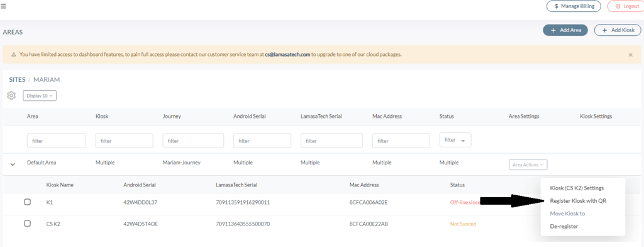Focus the Kiosk column filter field
Screen dimensions: 644x247
pyautogui.click(x=125, y=141)
